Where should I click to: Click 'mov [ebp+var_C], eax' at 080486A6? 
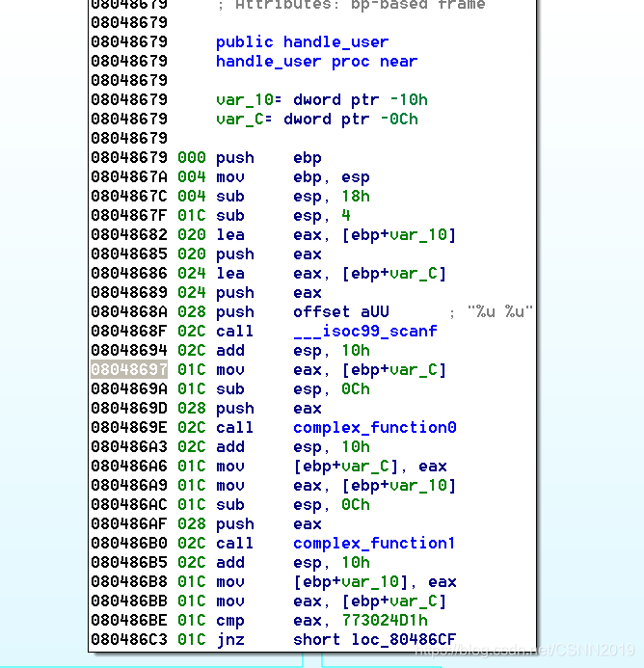tap(332, 467)
